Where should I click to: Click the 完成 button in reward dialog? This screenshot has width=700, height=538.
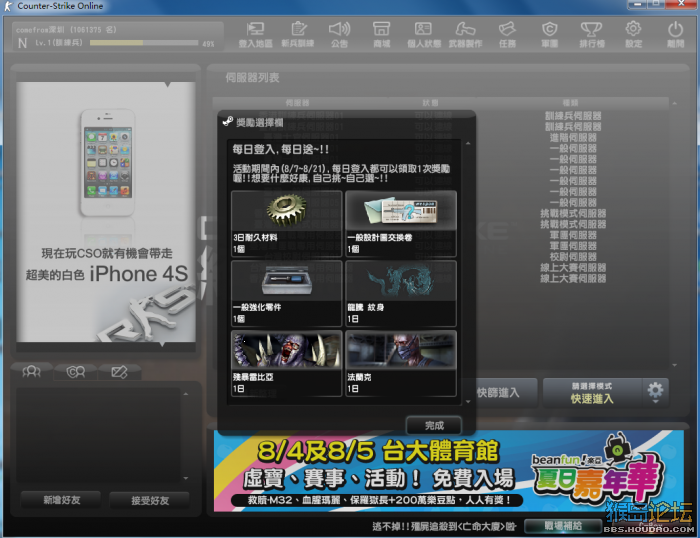[434, 425]
